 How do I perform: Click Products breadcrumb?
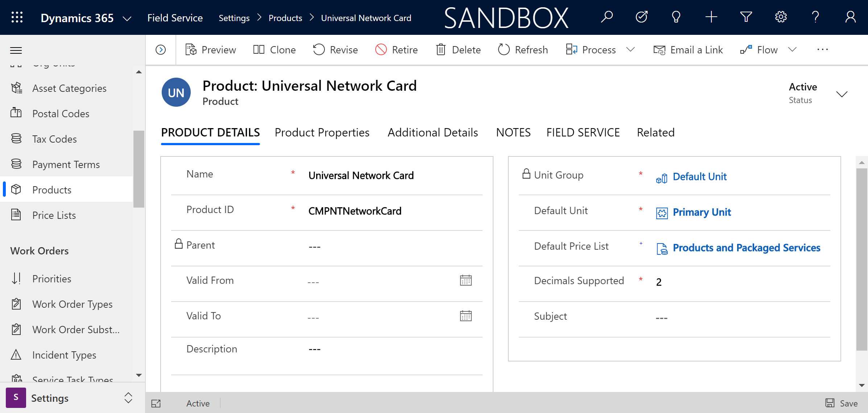pyautogui.click(x=285, y=18)
